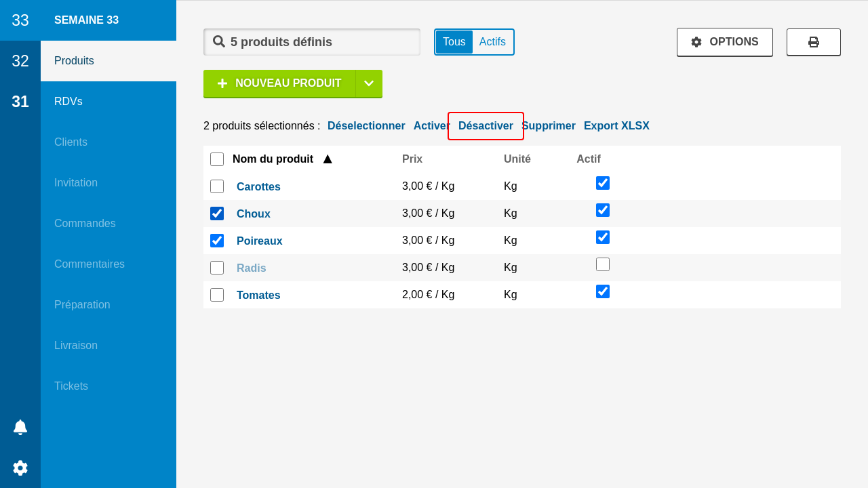Filter by Actifs products
Viewport: 868px width, 488px height.
click(492, 42)
